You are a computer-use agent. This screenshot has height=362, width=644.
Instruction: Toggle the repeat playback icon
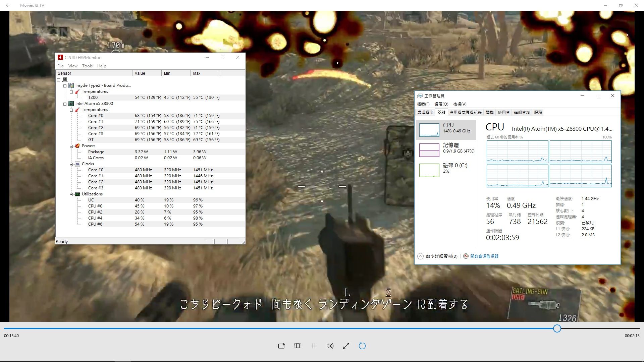click(x=362, y=346)
